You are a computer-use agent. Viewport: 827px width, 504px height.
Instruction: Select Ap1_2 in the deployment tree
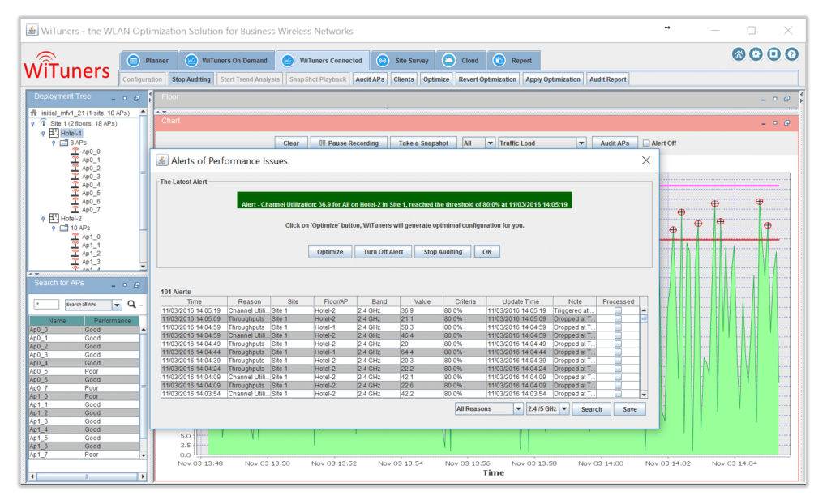pos(91,254)
